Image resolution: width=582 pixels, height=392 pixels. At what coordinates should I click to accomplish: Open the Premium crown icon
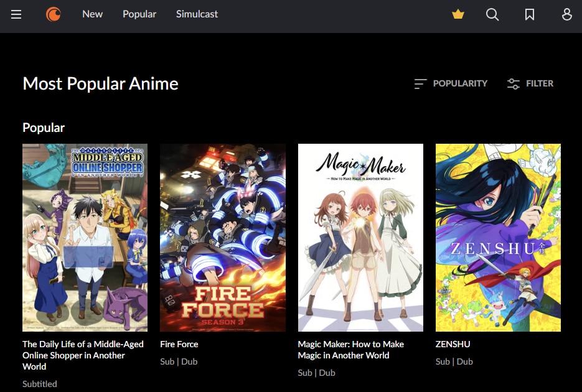tap(458, 14)
